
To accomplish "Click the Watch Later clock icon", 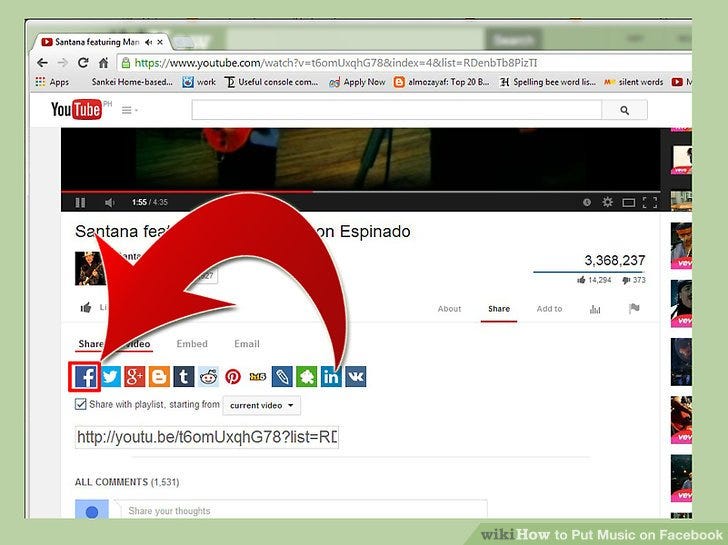I will point(587,202).
